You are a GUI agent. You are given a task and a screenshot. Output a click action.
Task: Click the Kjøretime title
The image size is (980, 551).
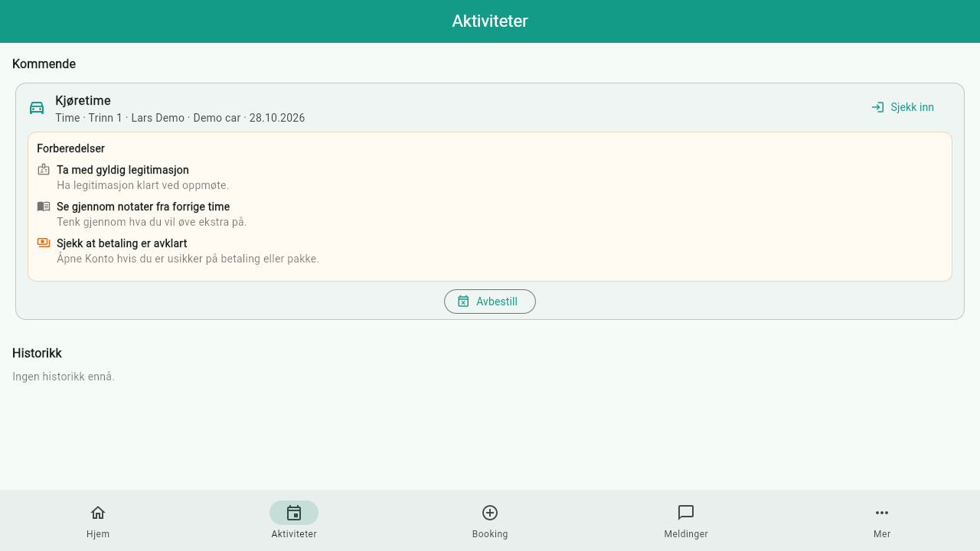pyautogui.click(x=83, y=100)
